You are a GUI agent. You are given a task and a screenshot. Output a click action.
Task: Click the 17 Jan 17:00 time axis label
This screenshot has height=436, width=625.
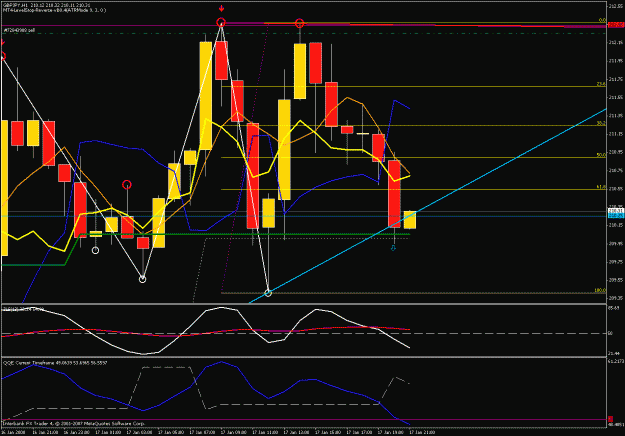[359, 432]
